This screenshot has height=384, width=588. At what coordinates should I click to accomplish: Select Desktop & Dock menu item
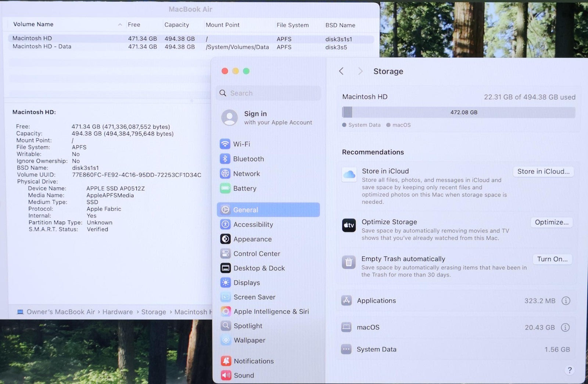259,268
